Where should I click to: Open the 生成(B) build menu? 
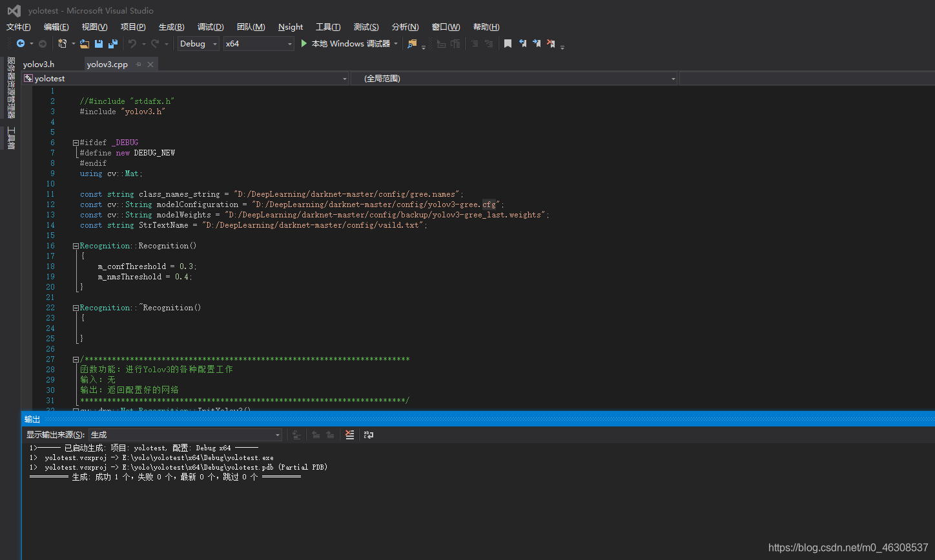click(171, 27)
